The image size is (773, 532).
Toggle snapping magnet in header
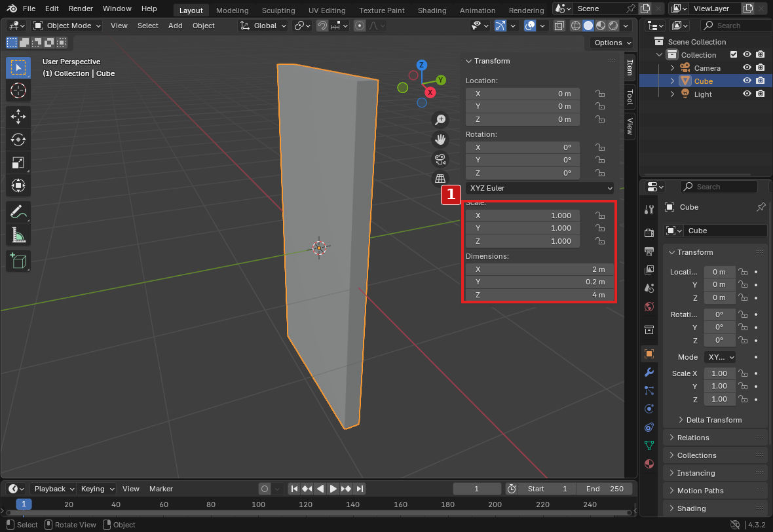322,26
